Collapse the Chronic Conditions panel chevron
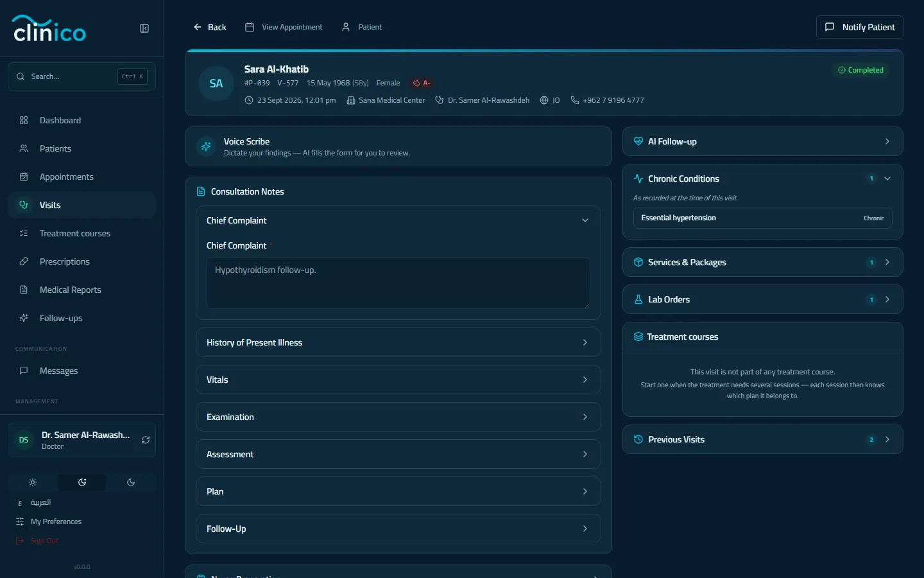Image resolution: width=924 pixels, height=578 pixels. (x=887, y=179)
